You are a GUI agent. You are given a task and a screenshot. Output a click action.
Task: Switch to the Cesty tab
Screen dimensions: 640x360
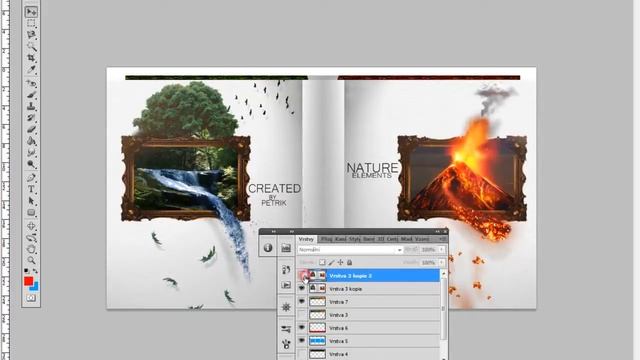pyautogui.click(x=393, y=239)
